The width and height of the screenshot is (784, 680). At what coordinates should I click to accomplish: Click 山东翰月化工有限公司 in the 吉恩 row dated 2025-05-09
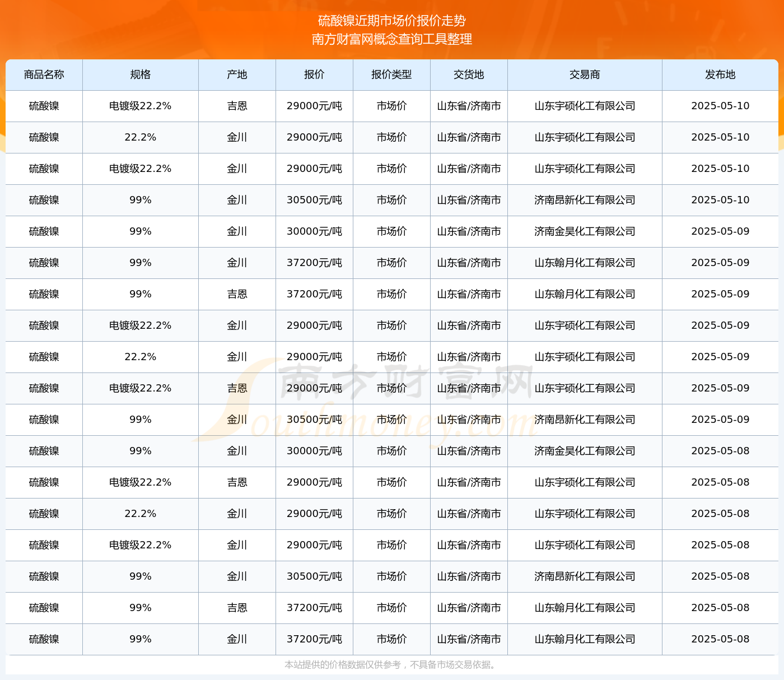[x=585, y=294]
